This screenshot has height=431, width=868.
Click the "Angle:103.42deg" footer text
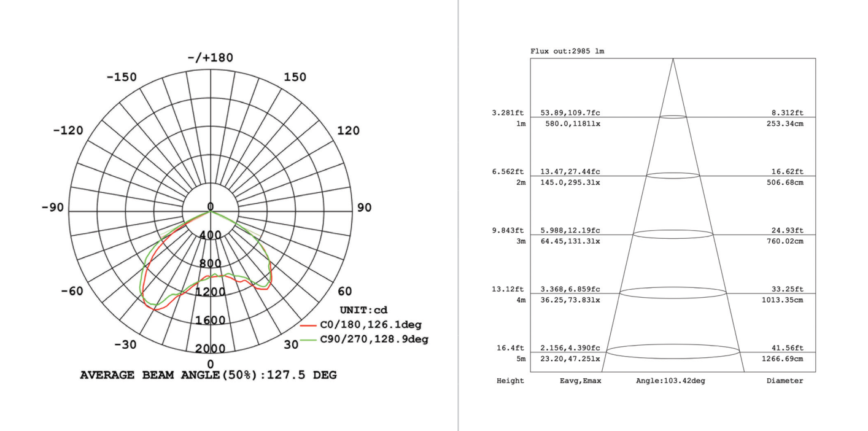[x=670, y=381]
